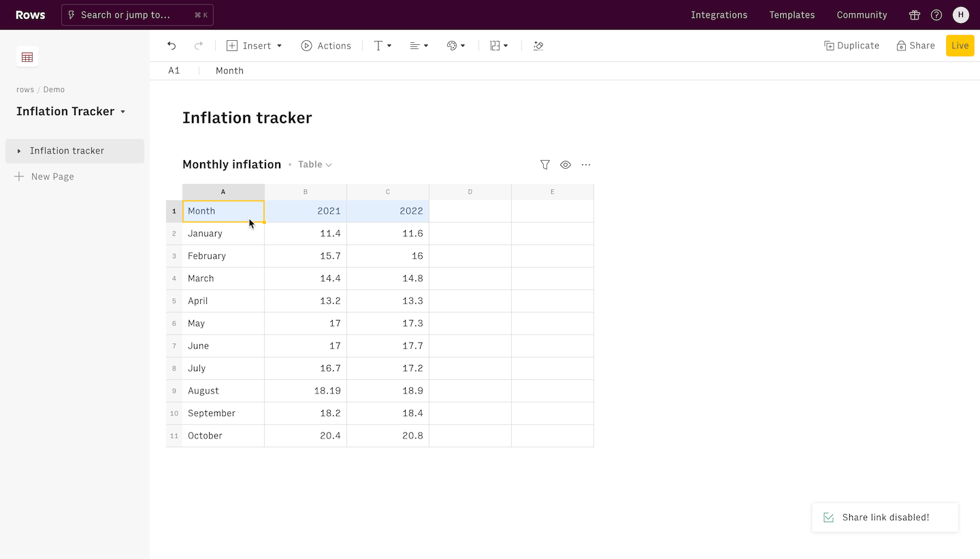Redo the last action
This screenshot has height=559, width=980.
tap(199, 46)
